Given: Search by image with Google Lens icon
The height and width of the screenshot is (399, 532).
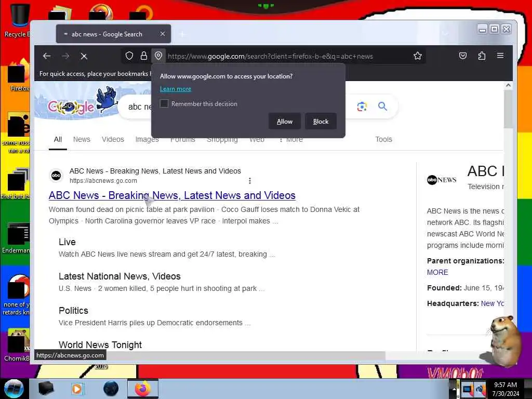Looking at the screenshot, I should point(362,107).
